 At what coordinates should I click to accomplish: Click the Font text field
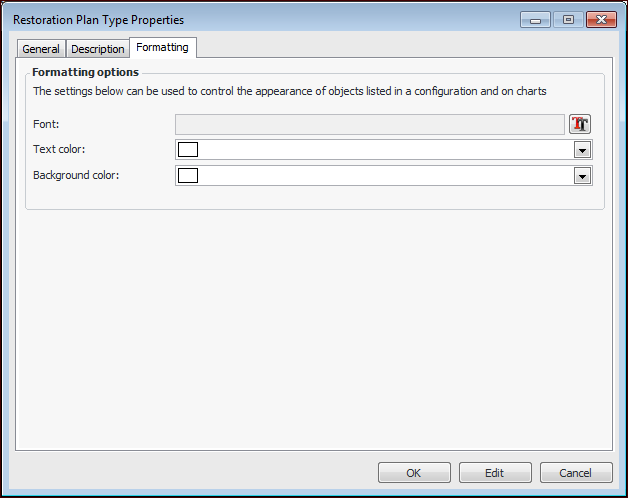370,124
